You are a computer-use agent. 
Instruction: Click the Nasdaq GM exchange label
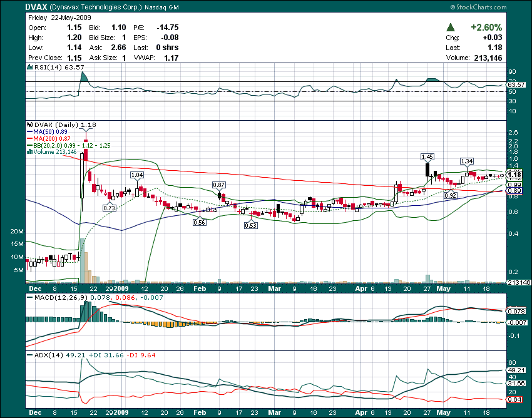pyautogui.click(x=161, y=7)
